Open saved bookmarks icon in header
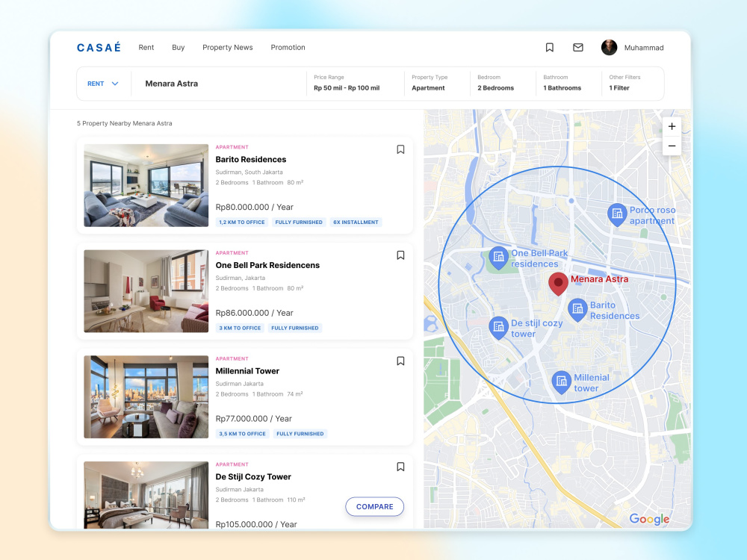 (x=549, y=48)
